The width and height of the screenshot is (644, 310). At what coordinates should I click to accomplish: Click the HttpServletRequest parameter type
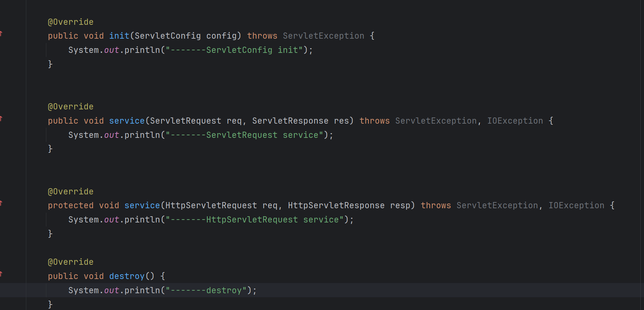211,205
